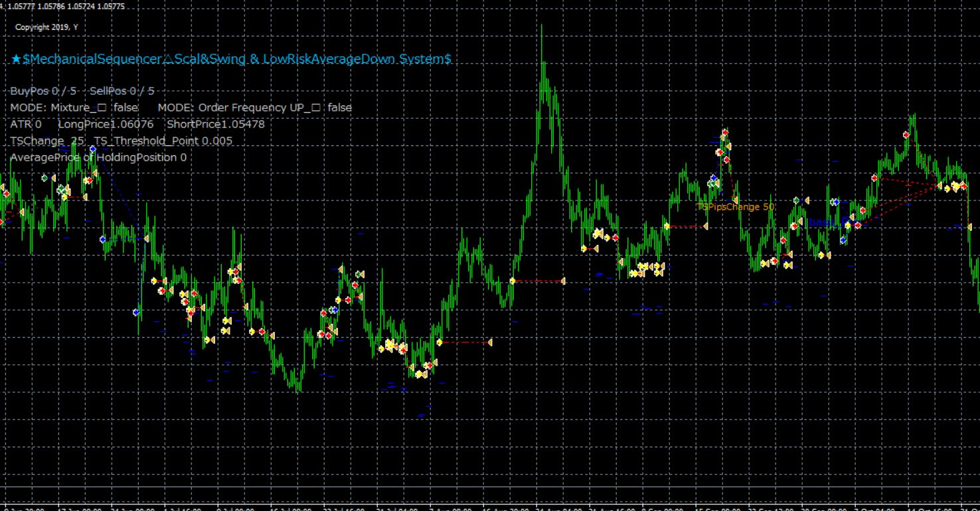Viewport: 980px width, 511px height.
Task: Select the blue arrow marker below the AveragePrice label
Action: pyautogui.click(x=102, y=239)
